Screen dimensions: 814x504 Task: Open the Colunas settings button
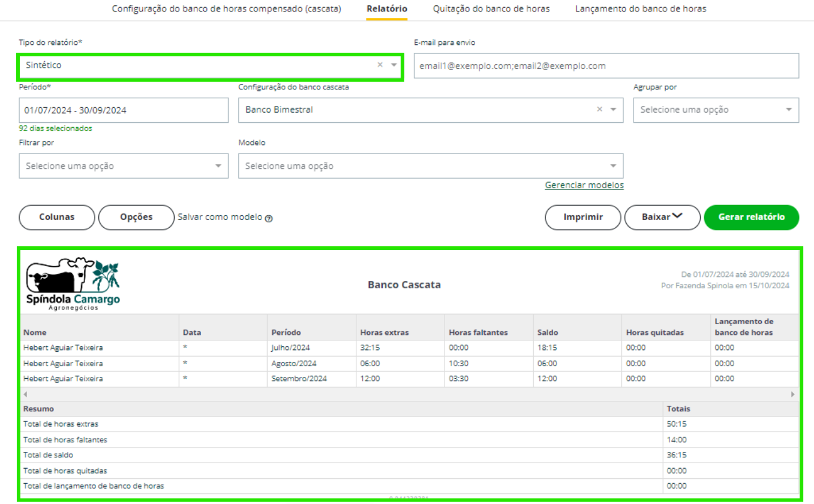[x=57, y=217]
